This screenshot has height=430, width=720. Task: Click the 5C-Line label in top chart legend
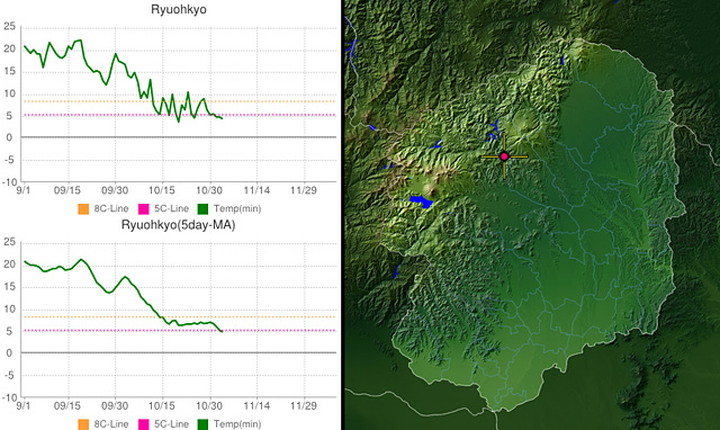tap(171, 209)
